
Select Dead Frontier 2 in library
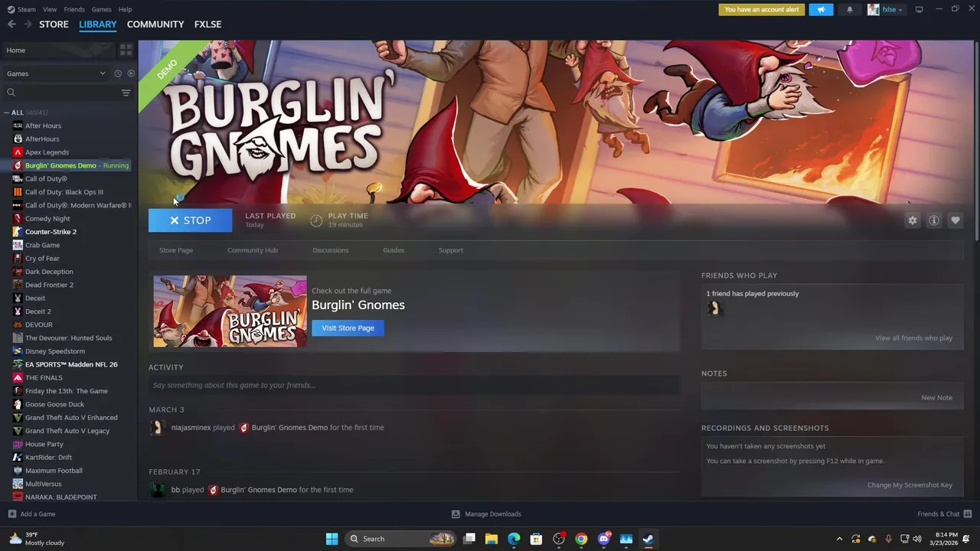point(49,285)
